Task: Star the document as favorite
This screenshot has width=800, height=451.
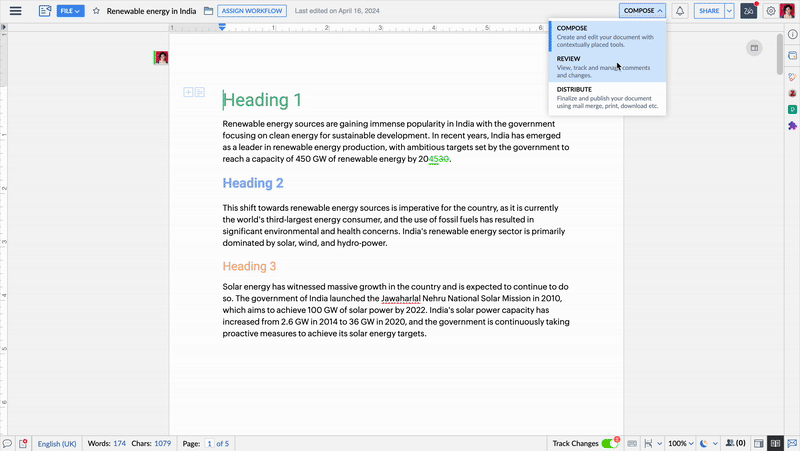Action: coord(96,11)
